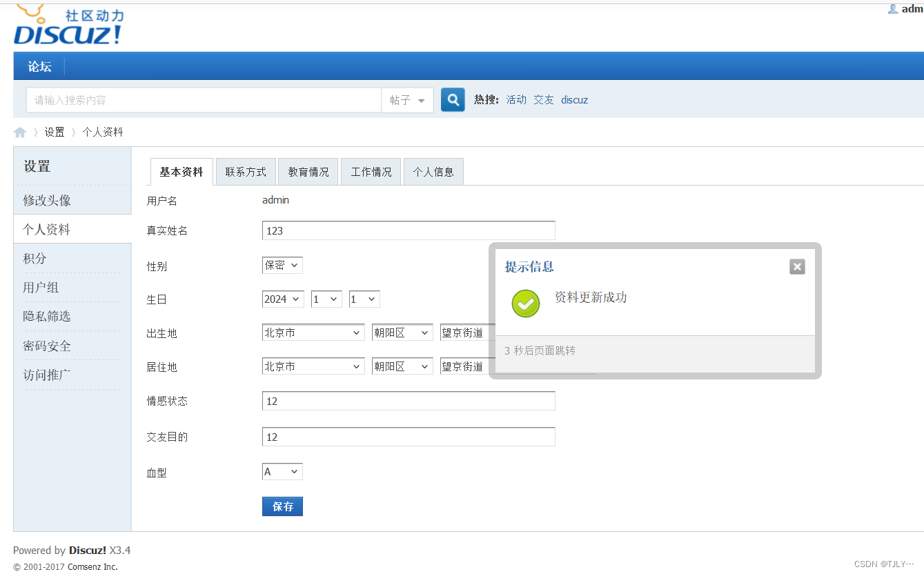Switch to the 教育情况 tab
The width and height of the screenshot is (924, 574).
click(x=308, y=171)
